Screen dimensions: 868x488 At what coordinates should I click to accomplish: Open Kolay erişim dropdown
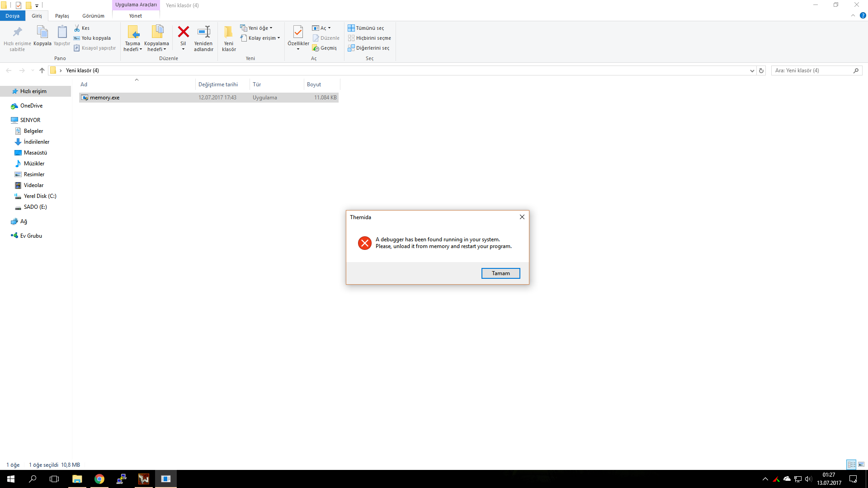pyautogui.click(x=260, y=38)
